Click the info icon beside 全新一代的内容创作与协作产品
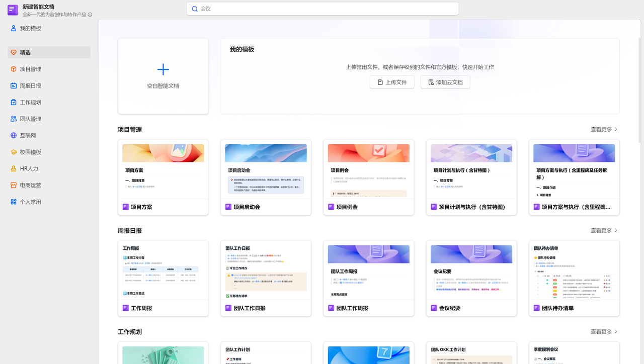 pyautogui.click(x=90, y=15)
